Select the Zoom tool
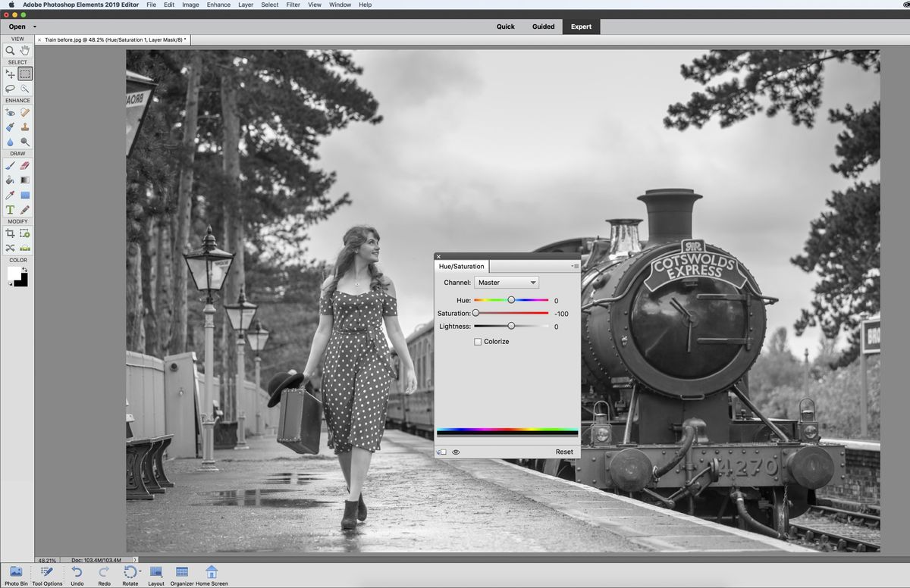Image resolution: width=910 pixels, height=588 pixels. pyautogui.click(x=9, y=50)
